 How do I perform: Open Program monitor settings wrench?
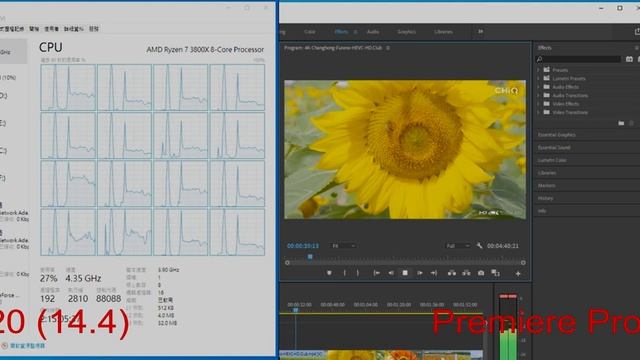(x=479, y=246)
